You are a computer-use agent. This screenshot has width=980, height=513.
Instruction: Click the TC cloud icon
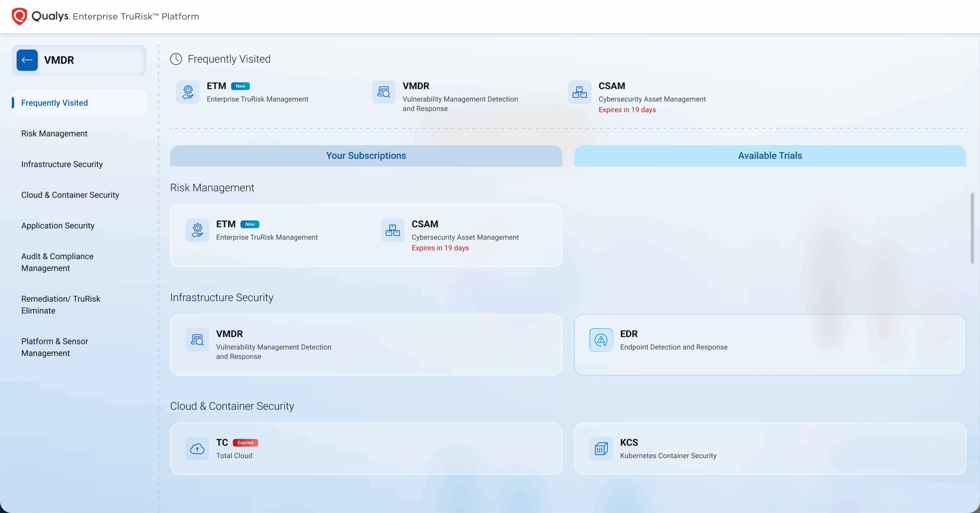point(197,448)
